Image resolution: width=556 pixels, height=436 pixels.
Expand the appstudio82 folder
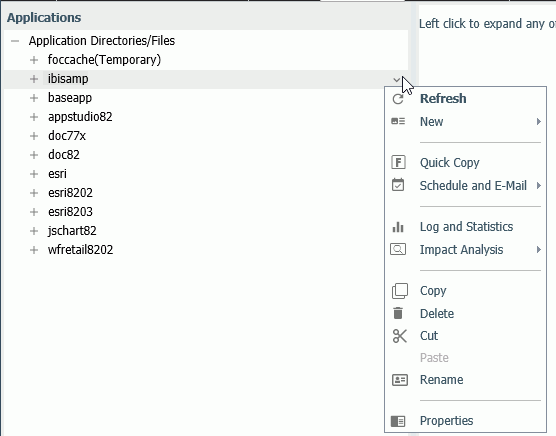[x=34, y=117]
